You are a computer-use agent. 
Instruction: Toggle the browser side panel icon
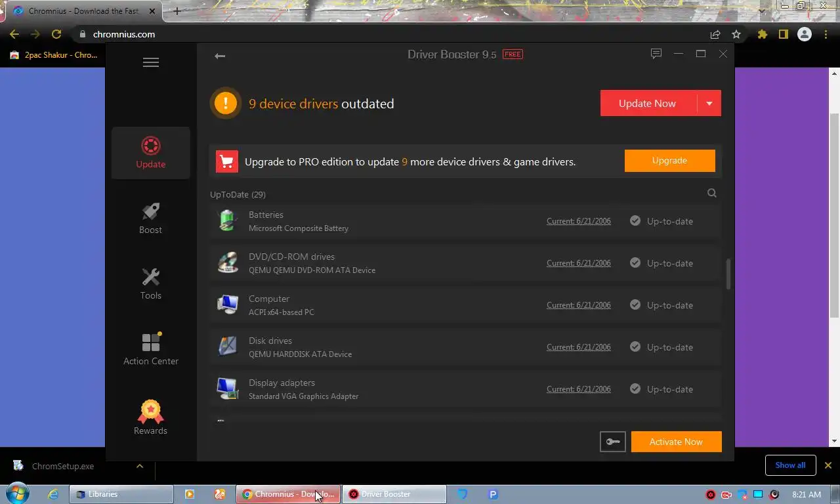click(x=783, y=34)
